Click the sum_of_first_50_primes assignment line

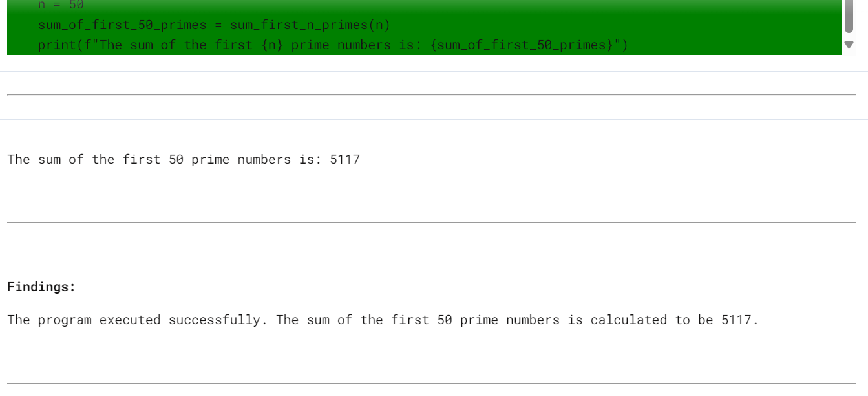pos(214,25)
